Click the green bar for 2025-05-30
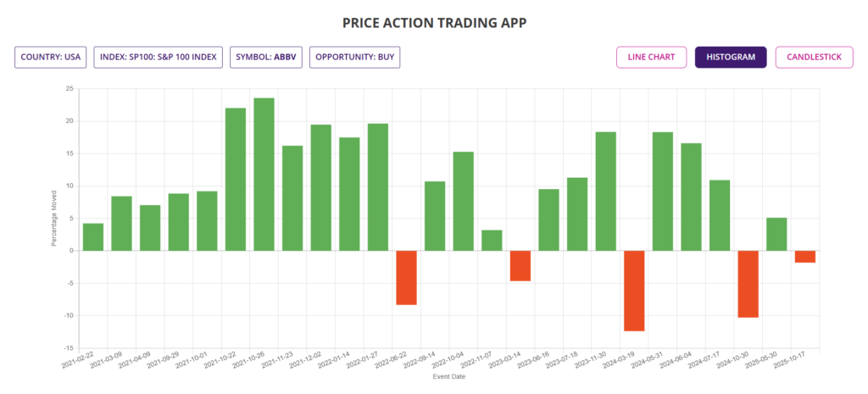This screenshot has width=868, height=394. coord(776,234)
